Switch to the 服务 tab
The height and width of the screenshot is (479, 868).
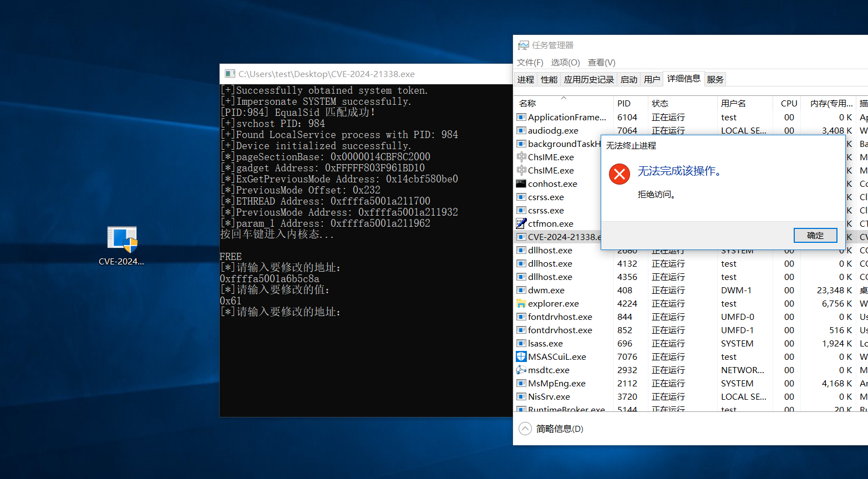[x=715, y=80]
